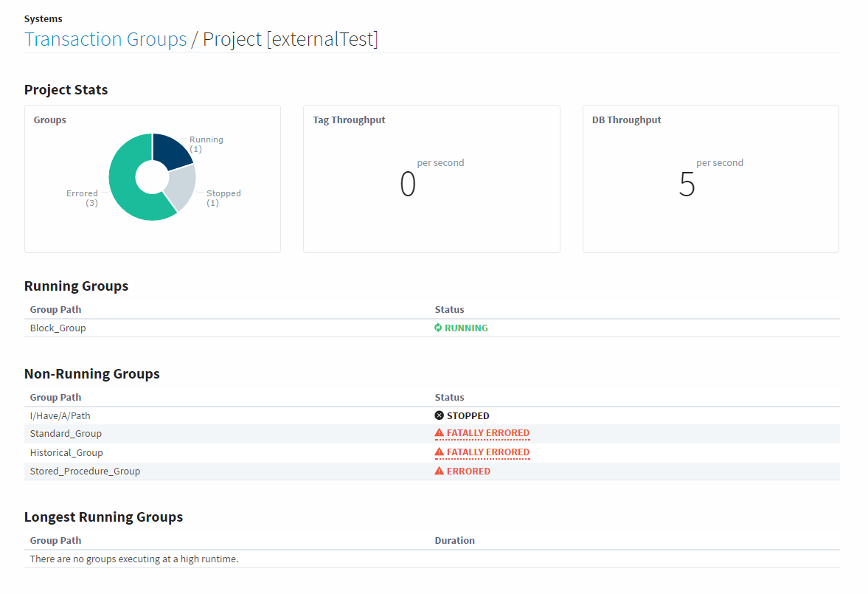The image size is (868, 594).
Task: Click the Tag Throughput value zero
Action: click(x=408, y=184)
